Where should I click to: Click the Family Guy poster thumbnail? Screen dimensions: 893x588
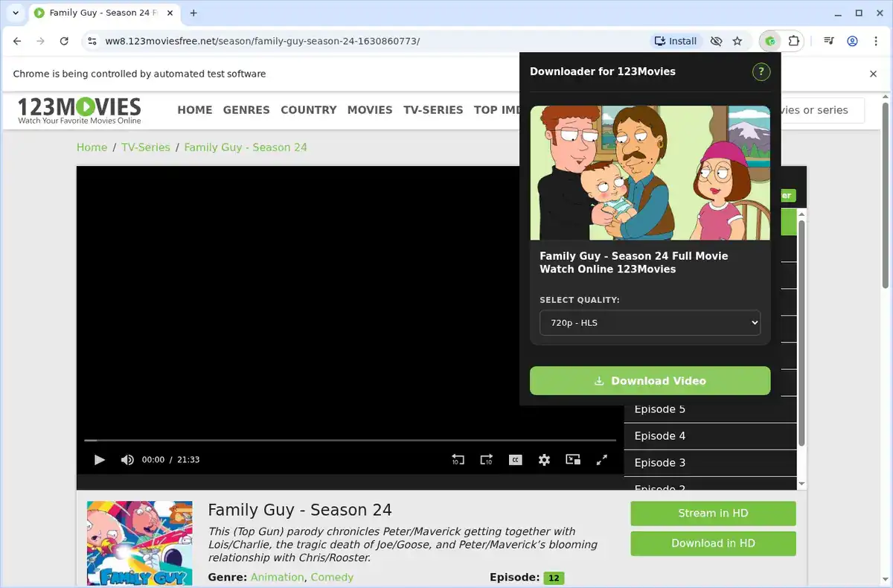click(139, 544)
